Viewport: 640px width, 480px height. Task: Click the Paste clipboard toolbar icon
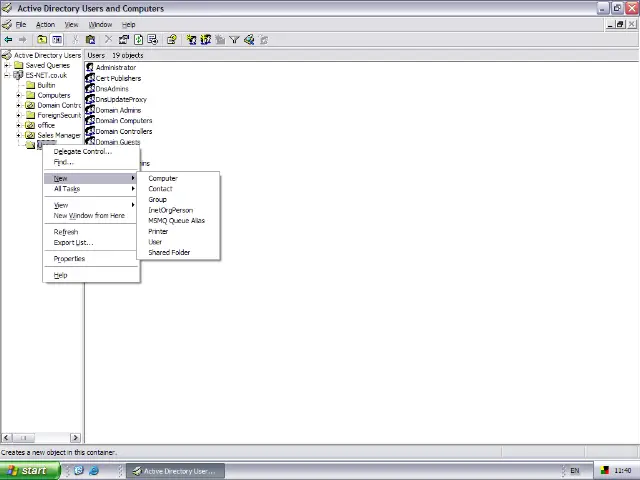click(x=90, y=40)
